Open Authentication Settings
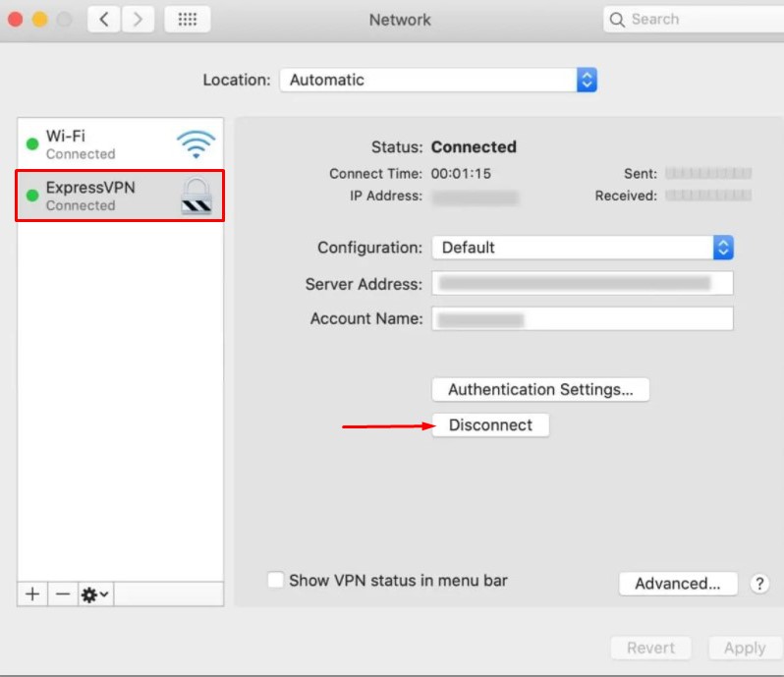This screenshot has width=784, height=677. pos(540,389)
